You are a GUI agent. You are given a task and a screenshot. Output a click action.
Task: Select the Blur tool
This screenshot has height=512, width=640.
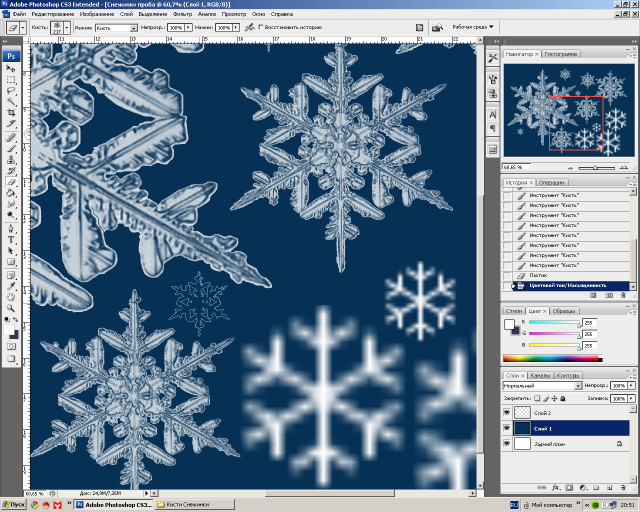[x=11, y=204]
